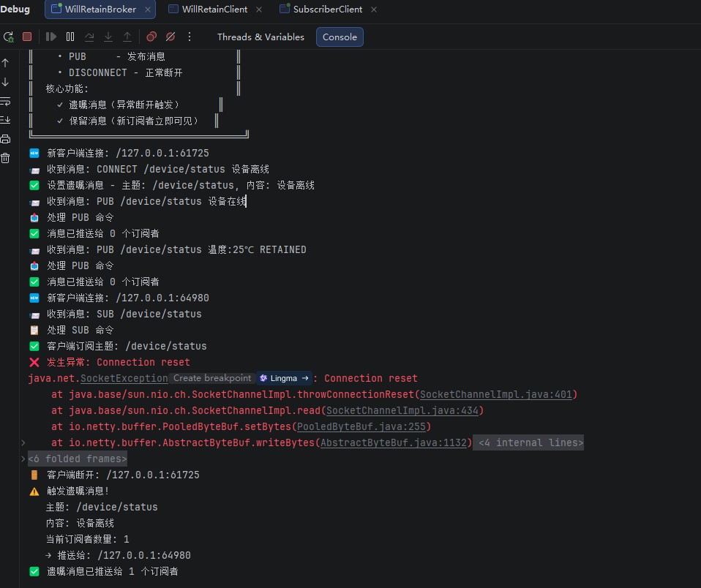Click the Create breakpoint hint

(x=212, y=378)
